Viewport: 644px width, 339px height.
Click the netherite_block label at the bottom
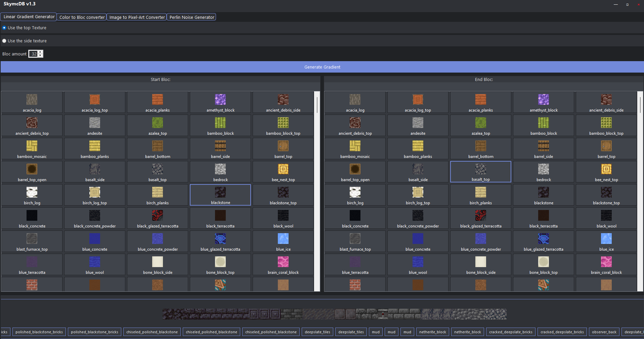(433, 332)
